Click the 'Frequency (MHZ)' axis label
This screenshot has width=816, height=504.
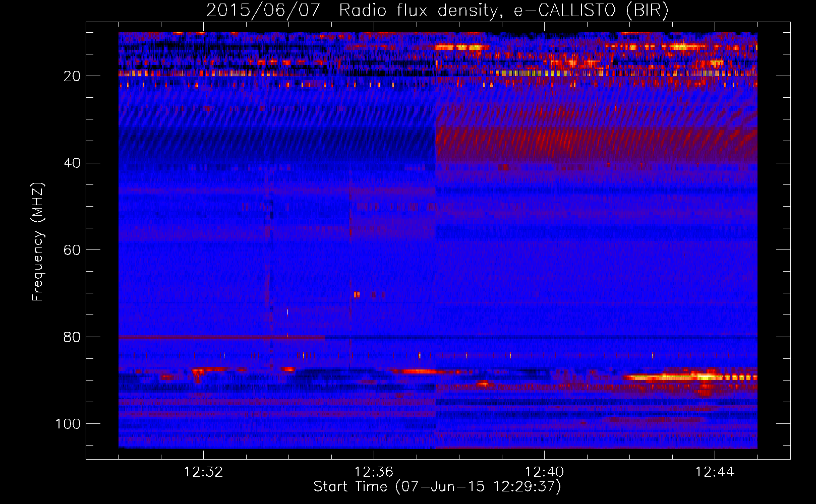(38, 241)
